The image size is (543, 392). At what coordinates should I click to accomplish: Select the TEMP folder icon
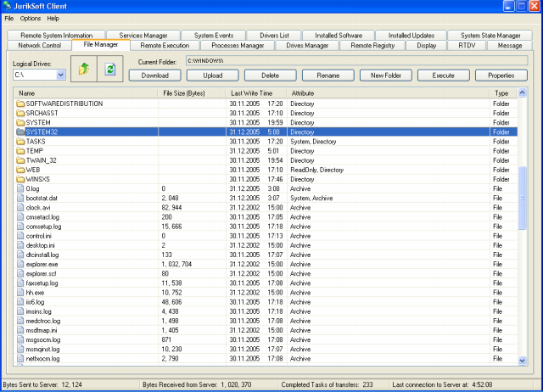point(20,151)
